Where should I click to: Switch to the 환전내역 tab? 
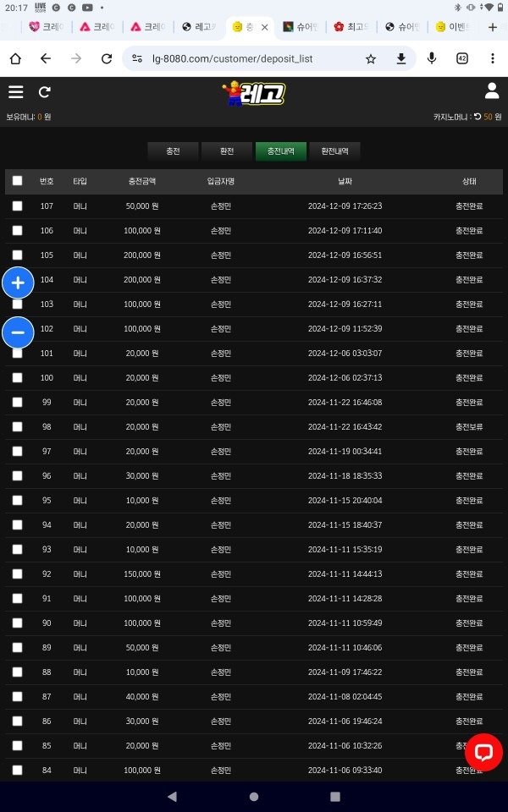point(334,151)
